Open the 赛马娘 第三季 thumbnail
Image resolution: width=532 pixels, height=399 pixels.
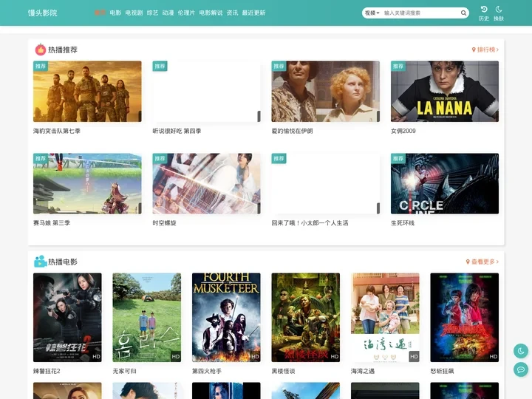(x=87, y=183)
